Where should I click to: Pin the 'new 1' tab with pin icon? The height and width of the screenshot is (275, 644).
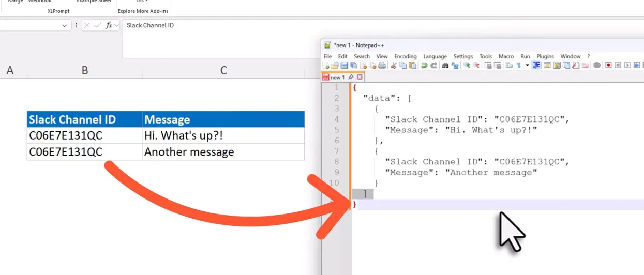tap(351, 77)
